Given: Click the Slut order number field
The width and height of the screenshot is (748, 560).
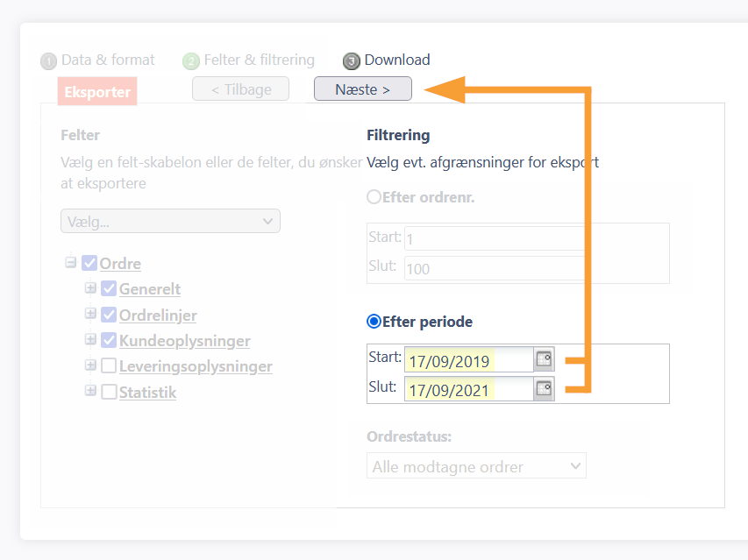Looking at the screenshot, I should point(495,268).
